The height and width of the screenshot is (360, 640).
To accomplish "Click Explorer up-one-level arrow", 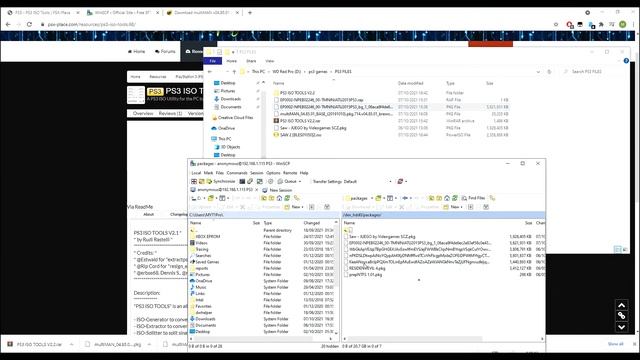I will coord(234,71).
